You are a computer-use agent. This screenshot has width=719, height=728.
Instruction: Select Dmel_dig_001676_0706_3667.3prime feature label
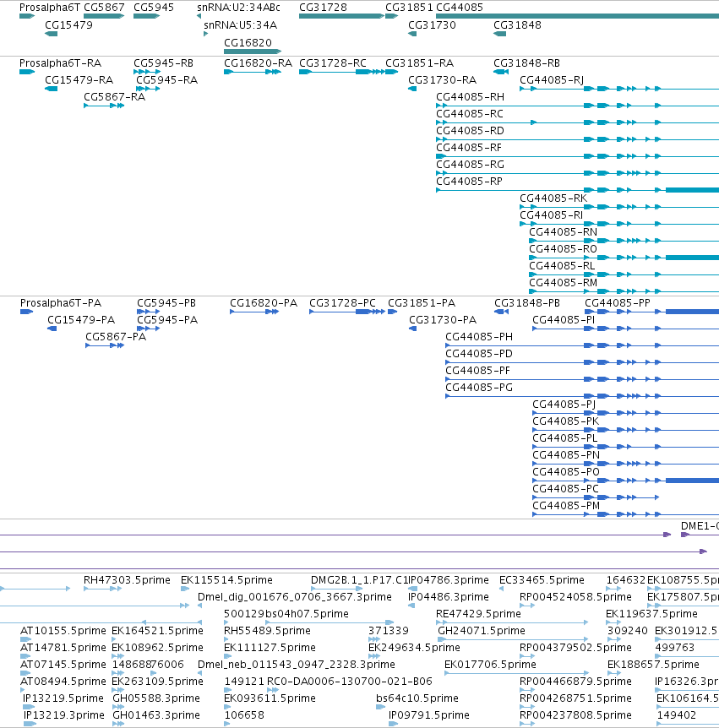tap(295, 596)
